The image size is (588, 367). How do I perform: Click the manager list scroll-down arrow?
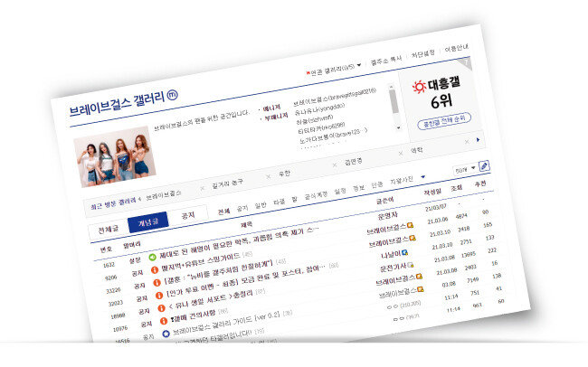399,127
